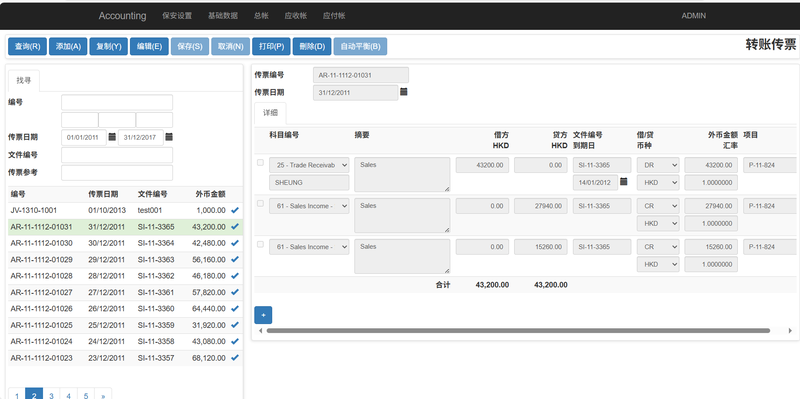
Task: Open 总帐 menu
Action: tap(261, 16)
